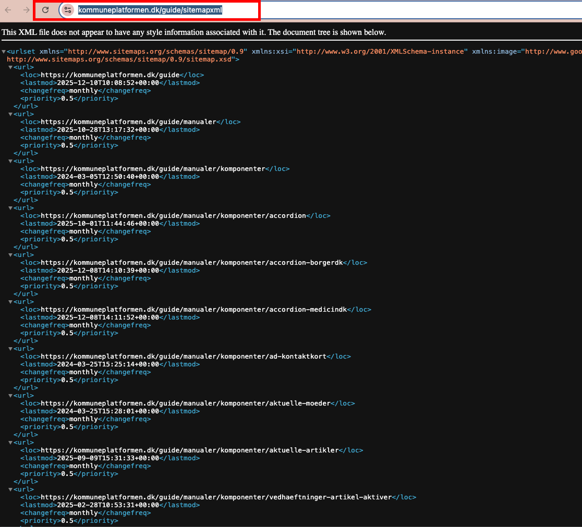The height and width of the screenshot is (527, 582).
Task: Click lastmod value 2025-12-08T14:10:39+00:00
Action: (108, 271)
